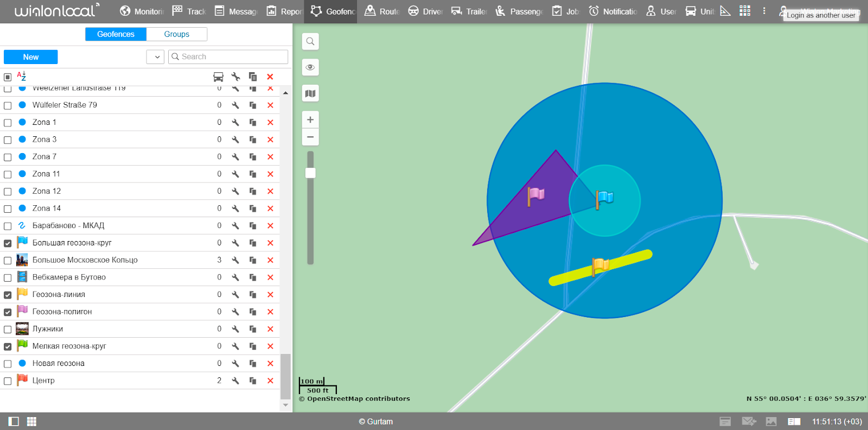
Task: Open the Monitoring menu item
Action: point(141,11)
